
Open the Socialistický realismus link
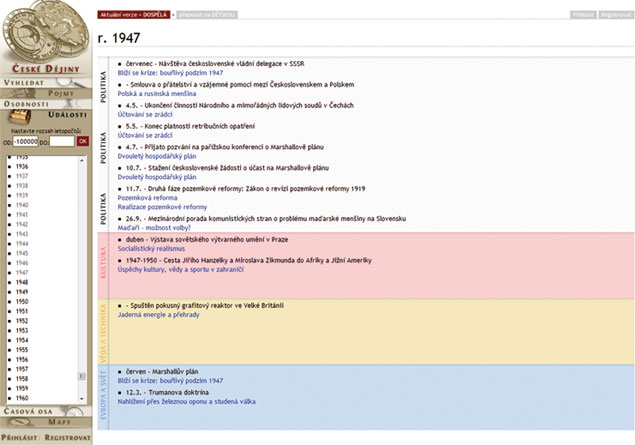point(150,249)
